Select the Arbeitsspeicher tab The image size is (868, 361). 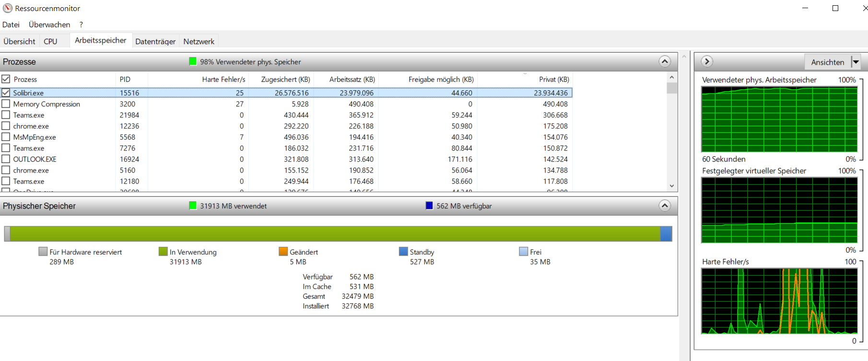pos(100,40)
